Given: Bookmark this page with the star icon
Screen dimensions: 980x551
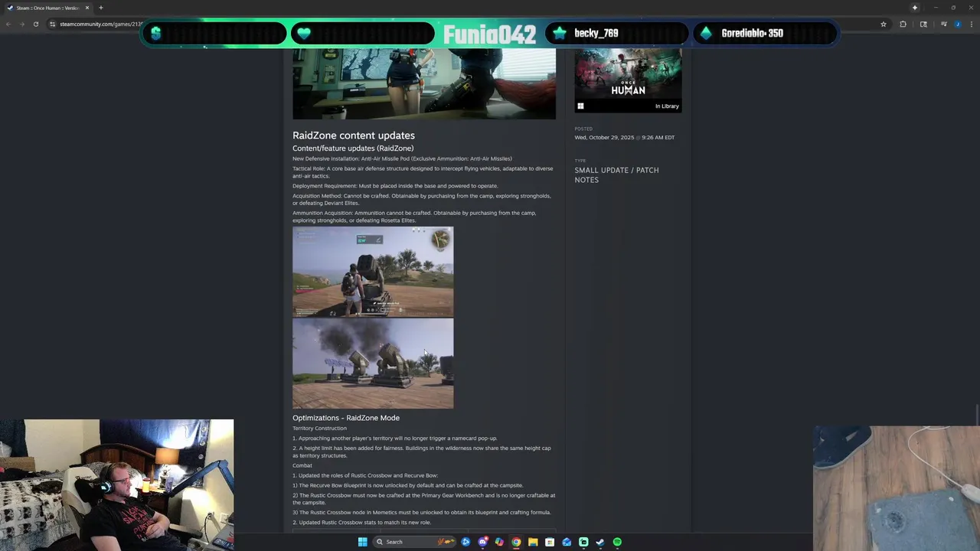Looking at the screenshot, I should click(x=883, y=24).
